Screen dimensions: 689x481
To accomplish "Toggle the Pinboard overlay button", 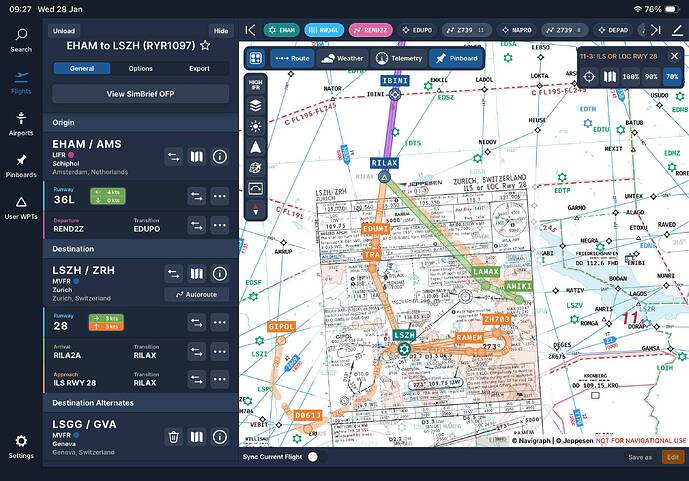I will [x=457, y=58].
